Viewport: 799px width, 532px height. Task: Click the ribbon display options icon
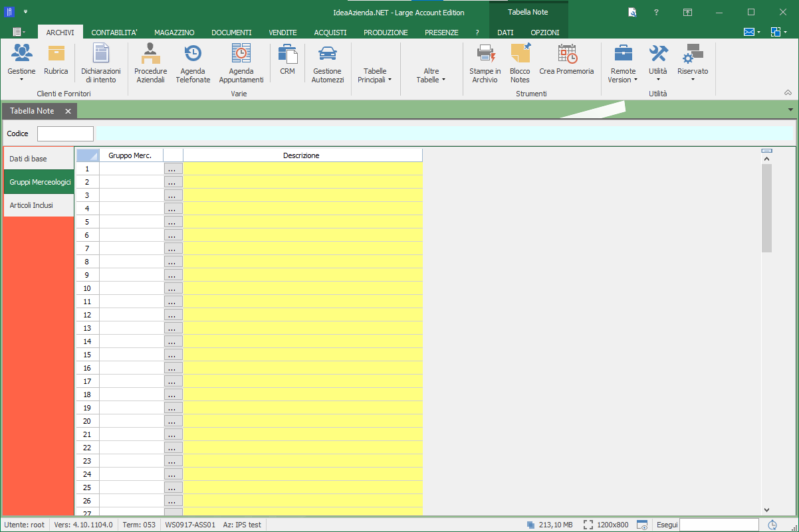(687, 12)
